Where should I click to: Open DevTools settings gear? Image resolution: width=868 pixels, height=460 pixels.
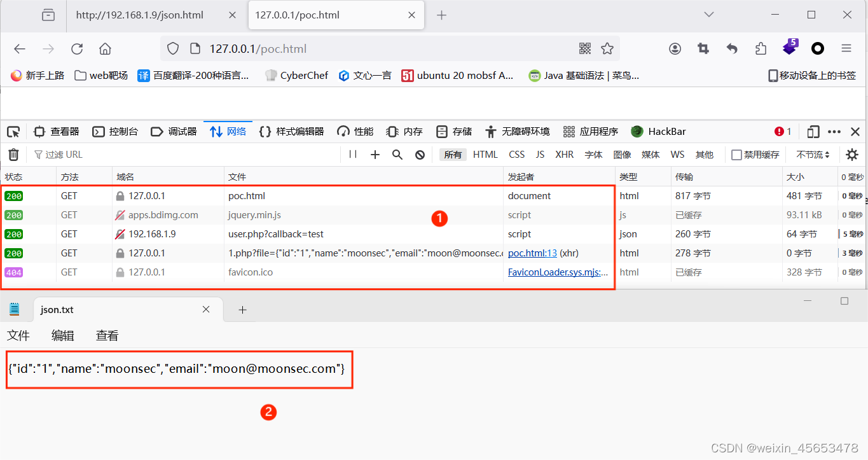click(x=851, y=154)
